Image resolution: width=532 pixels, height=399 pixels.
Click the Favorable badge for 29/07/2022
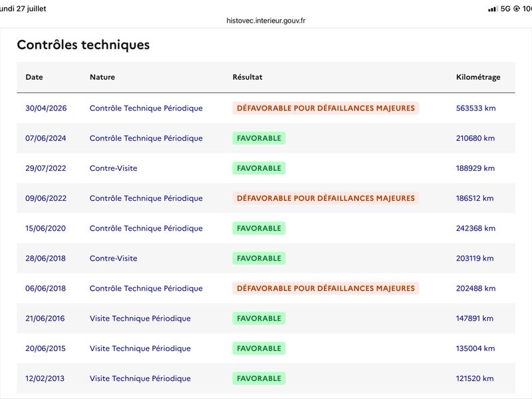click(x=259, y=168)
